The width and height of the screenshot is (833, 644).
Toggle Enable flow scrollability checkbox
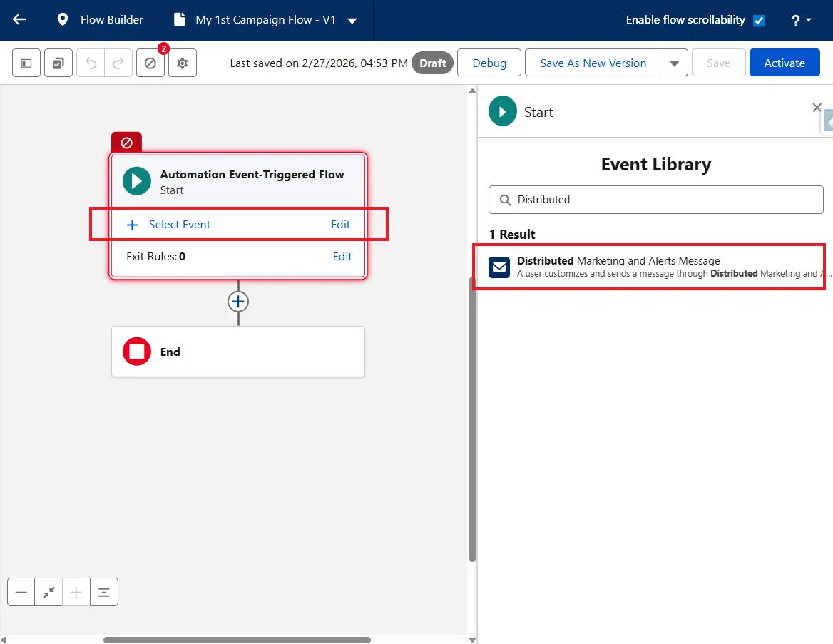(759, 20)
